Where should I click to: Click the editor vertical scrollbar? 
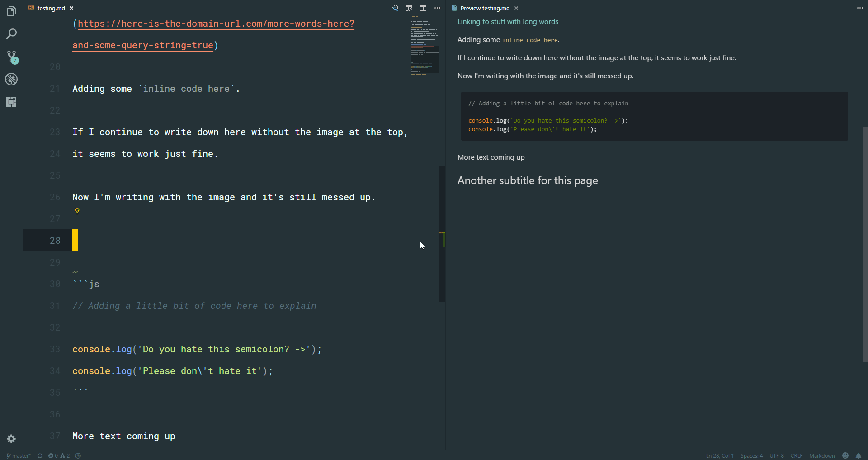(442, 234)
